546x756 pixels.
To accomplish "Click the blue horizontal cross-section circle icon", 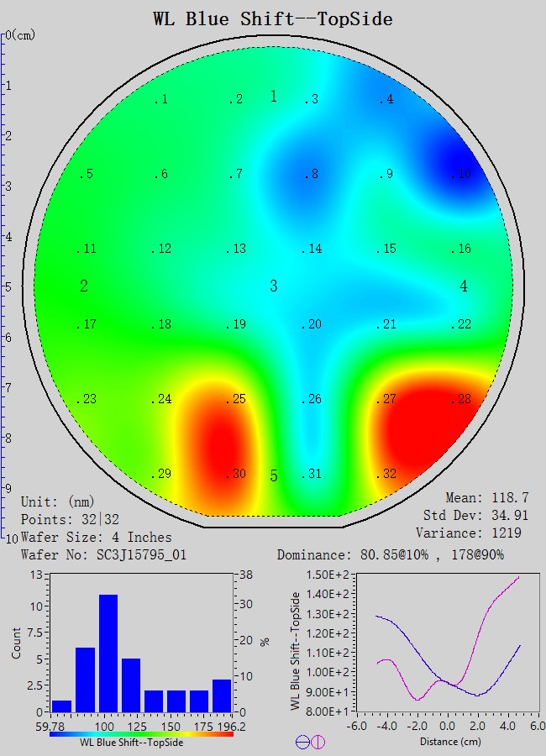I will click(x=302, y=742).
